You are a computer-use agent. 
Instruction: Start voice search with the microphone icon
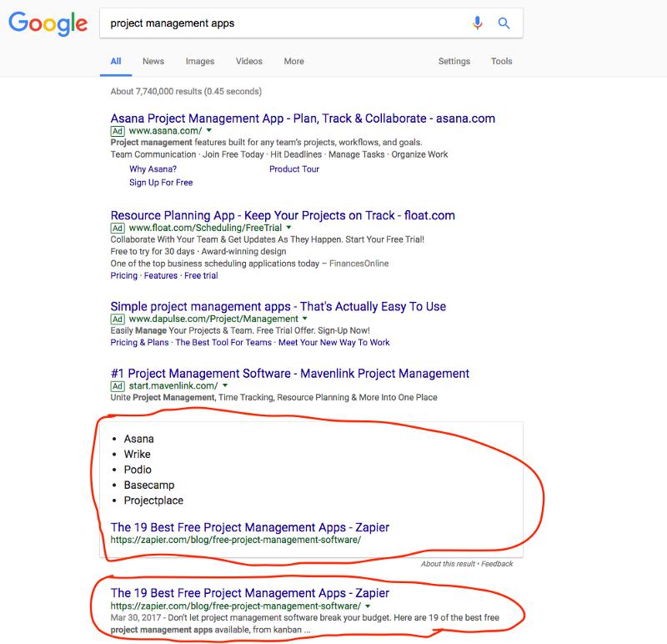coord(477,23)
